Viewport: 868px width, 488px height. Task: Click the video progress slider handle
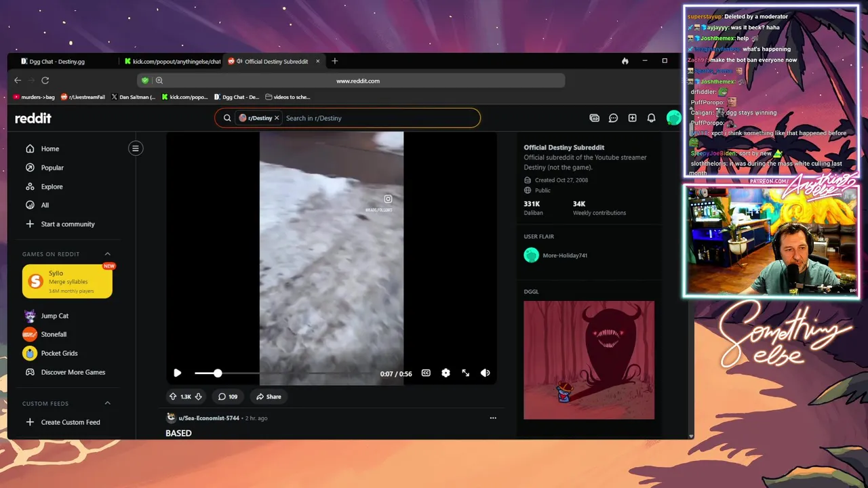pyautogui.click(x=218, y=373)
